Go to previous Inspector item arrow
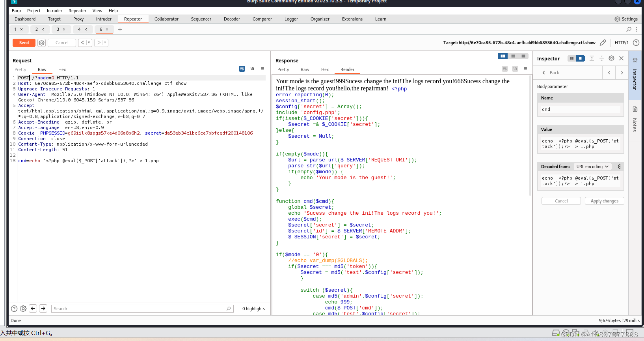The width and height of the screenshot is (644, 341). coord(609,73)
